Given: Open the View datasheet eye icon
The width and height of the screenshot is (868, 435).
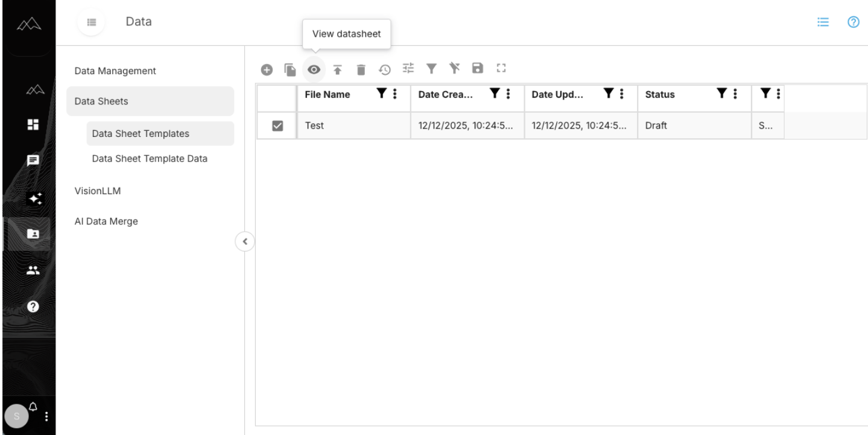Looking at the screenshot, I should [x=314, y=69].
